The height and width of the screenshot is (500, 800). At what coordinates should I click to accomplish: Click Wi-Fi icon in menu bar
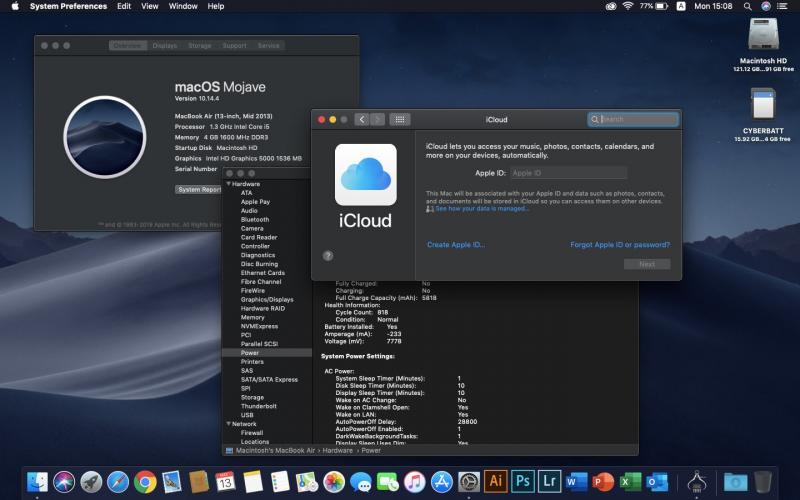(x=628, y=6)
